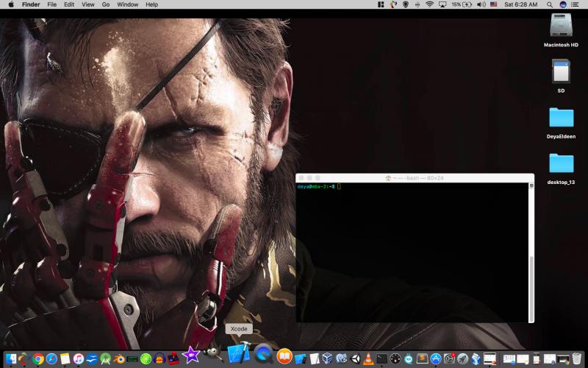Show battery status at 15%
The width and height of the screenshot is (588, 368).
[x=462, y=4]
